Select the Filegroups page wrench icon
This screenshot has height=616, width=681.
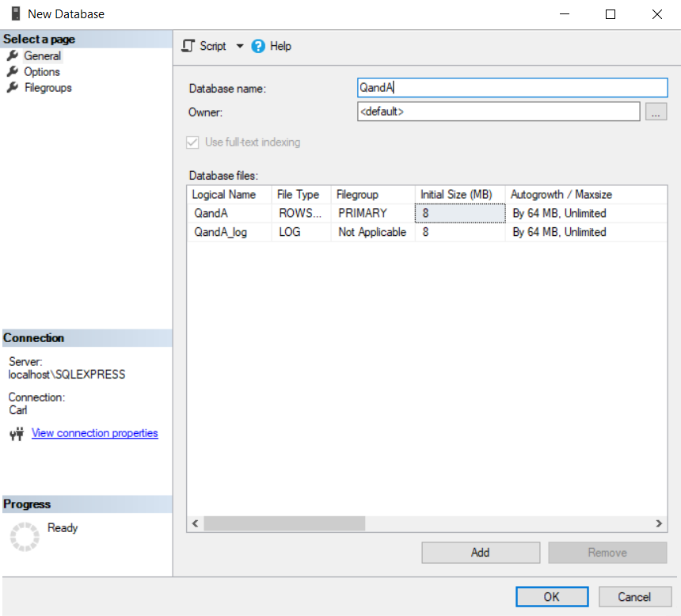tap(12, 88)
